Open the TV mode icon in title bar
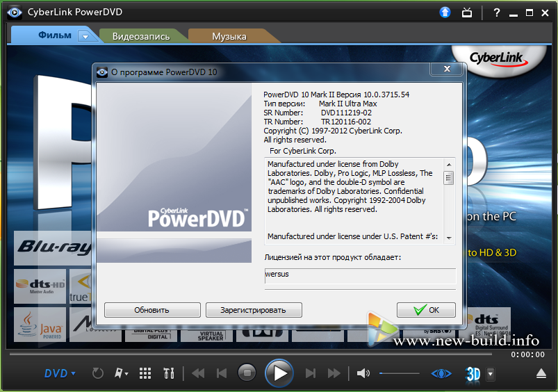Viewport: 558px width, 392px height. [x=467, y=13]
